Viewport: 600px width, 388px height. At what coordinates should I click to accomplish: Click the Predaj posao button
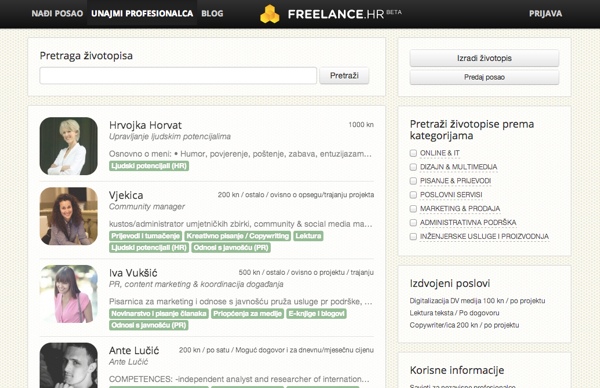pyautogui.click(x=484, y=77)
